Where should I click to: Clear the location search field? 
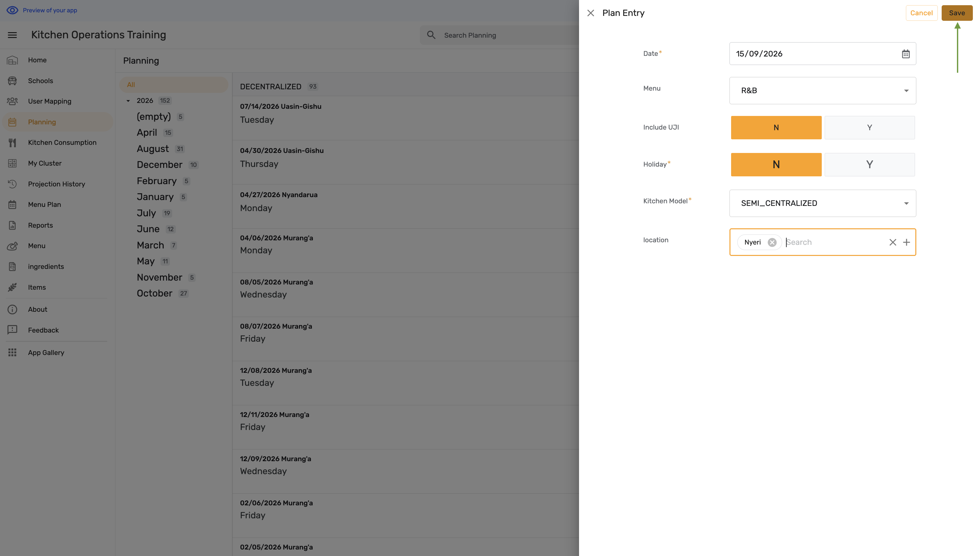(893, 243)
